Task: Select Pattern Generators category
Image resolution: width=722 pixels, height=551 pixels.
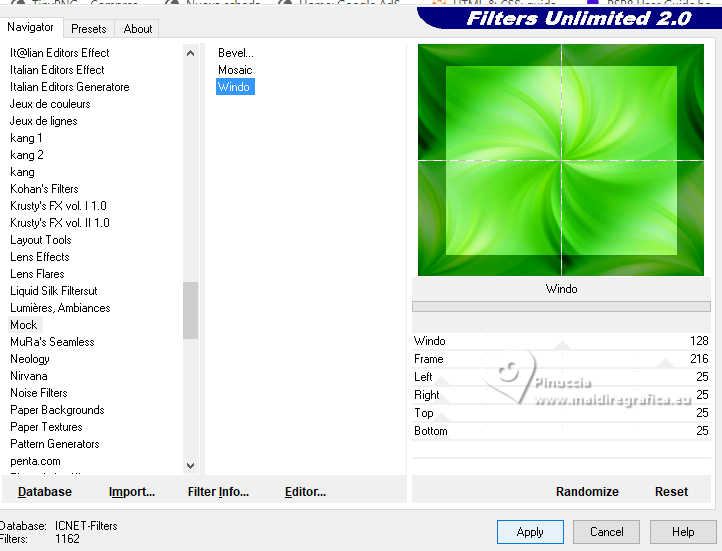Action: click(55, 444)
